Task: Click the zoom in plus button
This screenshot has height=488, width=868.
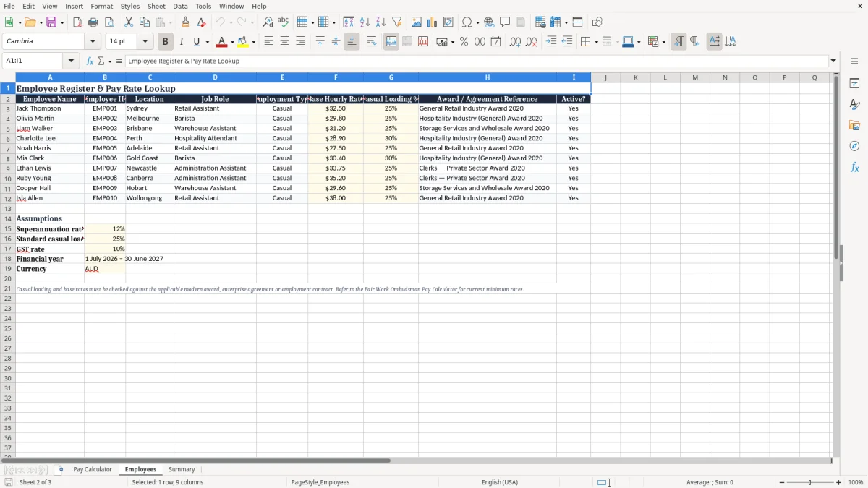Action: point(839,482)
